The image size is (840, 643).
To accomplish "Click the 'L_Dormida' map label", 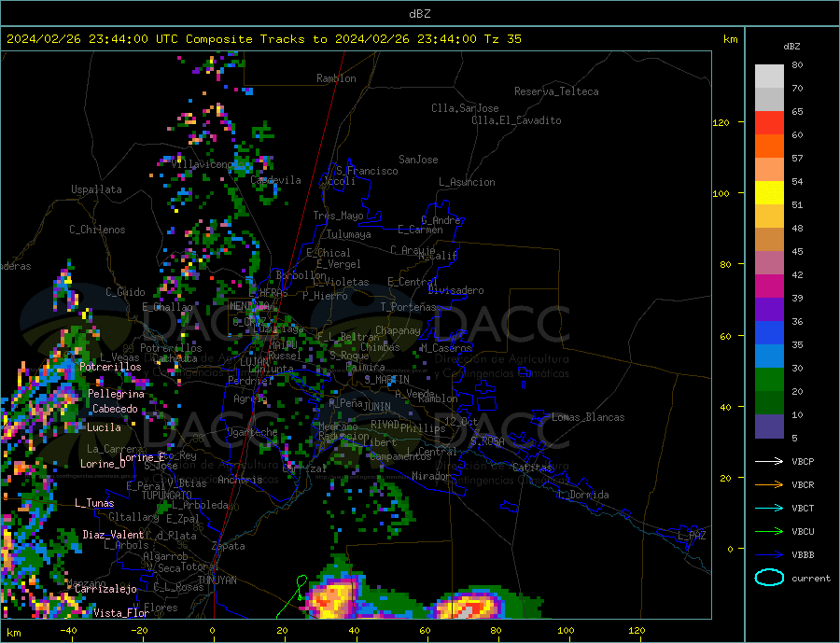I will pos(584,495).
